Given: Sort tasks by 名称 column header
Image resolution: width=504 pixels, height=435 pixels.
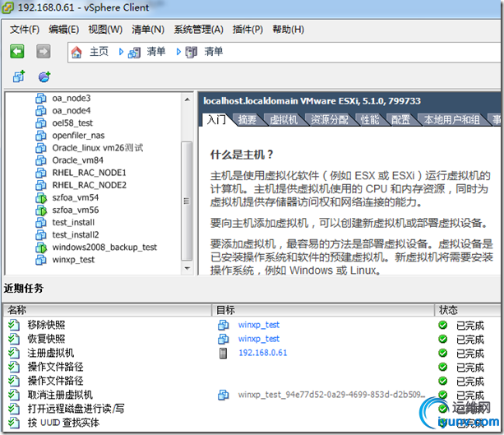Looking at the screenshot, I should click(x=108, y=310).
